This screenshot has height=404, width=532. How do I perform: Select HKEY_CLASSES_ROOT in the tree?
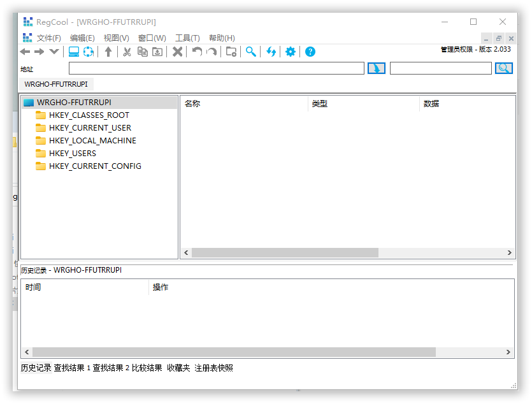[x=89, y=115]
